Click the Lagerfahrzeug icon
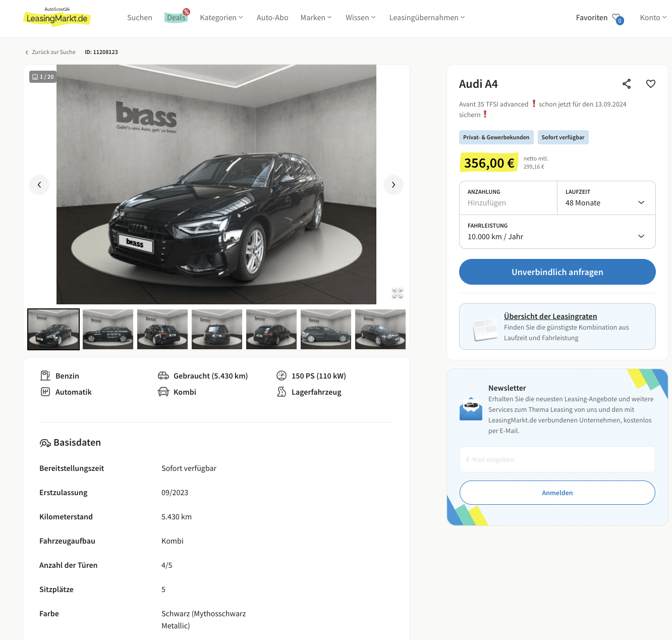672x640 pixels. coord(282,392)
